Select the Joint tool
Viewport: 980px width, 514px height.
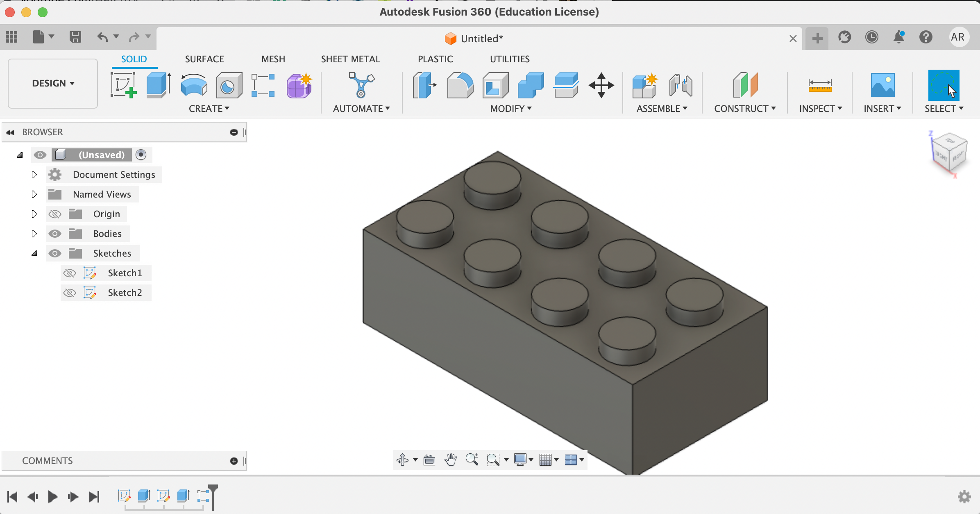coord(681,85)
